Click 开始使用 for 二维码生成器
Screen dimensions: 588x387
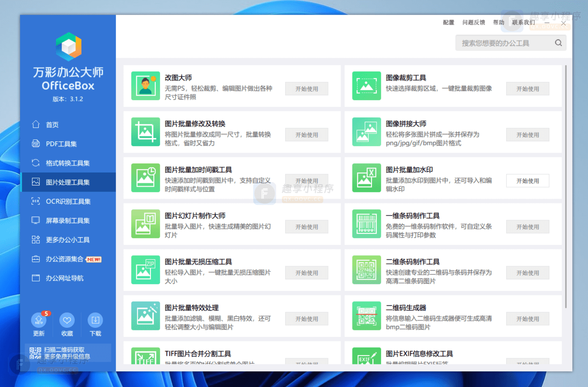pos(528,319)
